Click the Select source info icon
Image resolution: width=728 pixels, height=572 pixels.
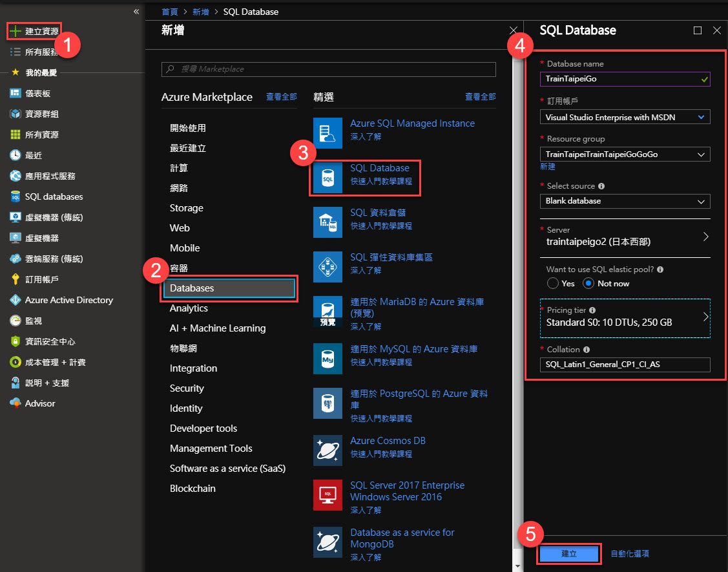point(601,186)
